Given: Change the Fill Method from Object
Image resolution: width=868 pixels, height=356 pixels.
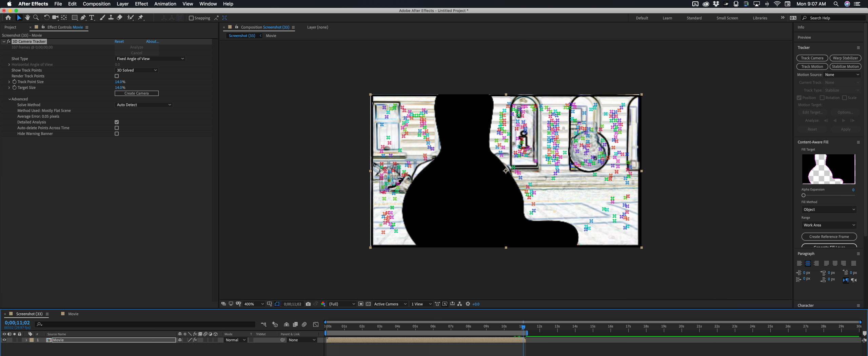Looking at the screenshot, I should [829, 209].
